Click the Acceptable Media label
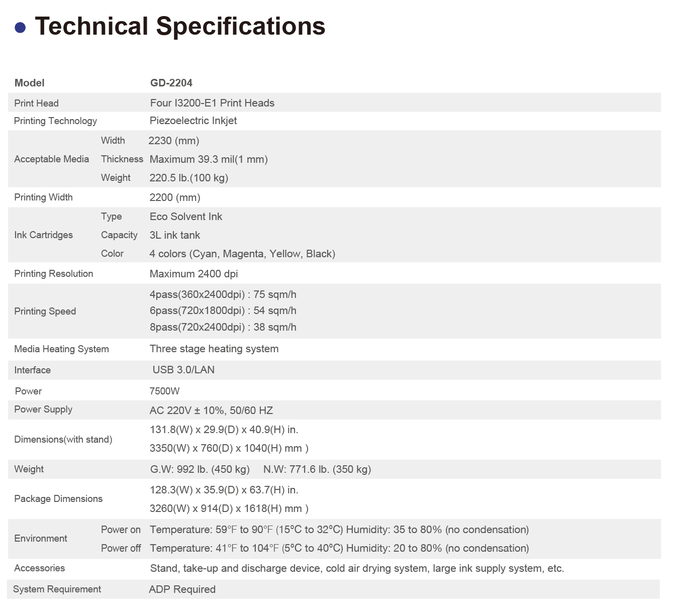682x616 pixels. [51, 159]
